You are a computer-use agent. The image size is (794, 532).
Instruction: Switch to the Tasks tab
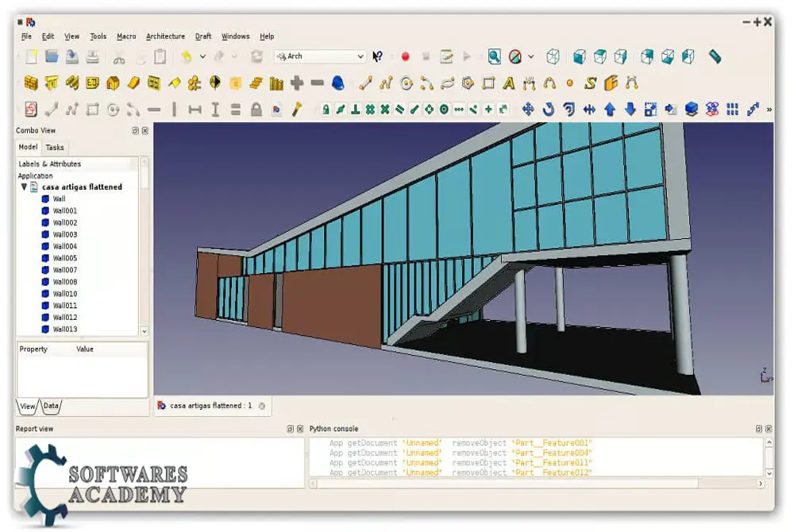click(55, 148)
